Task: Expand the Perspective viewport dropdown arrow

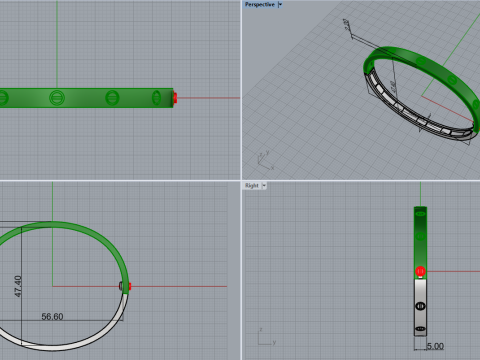Action: click(x=280, y=5)
